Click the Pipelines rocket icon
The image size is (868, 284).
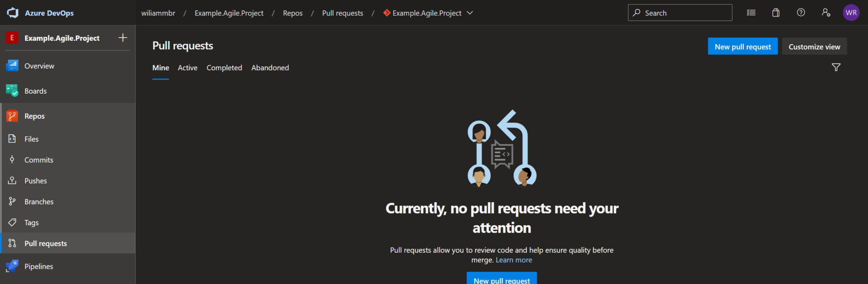pos(12,266)
